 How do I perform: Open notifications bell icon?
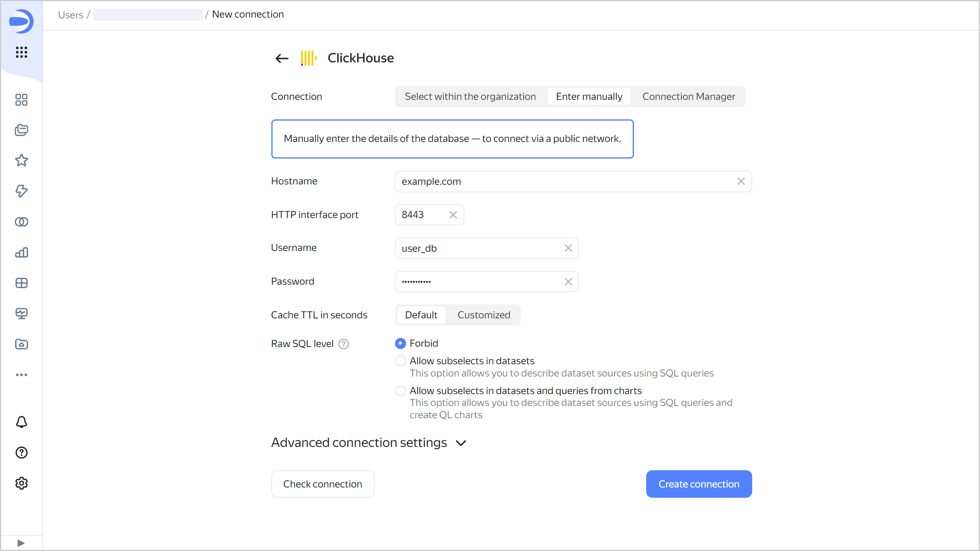pyautogui.click(x=21, y=422)
